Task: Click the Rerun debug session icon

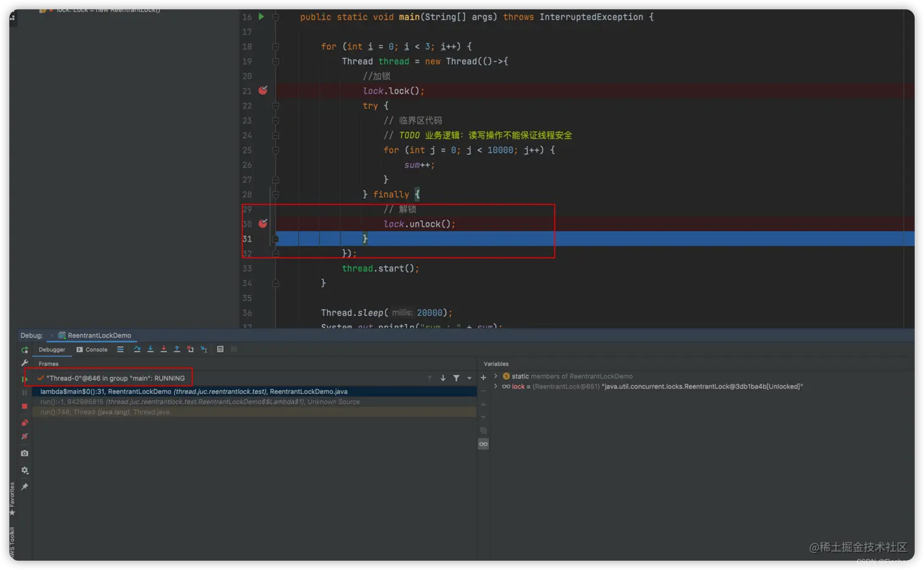Action: (x=24, y=350)
